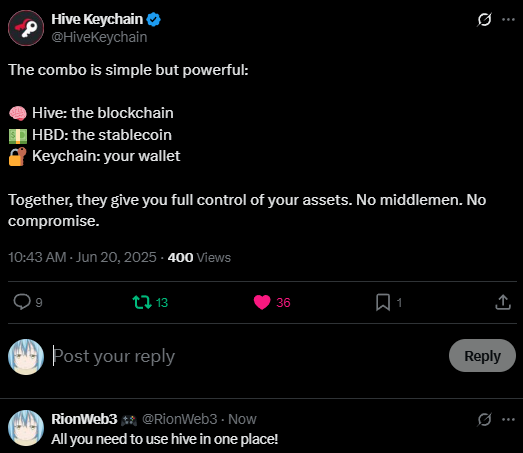Open the RionWeb3 display name link
This screenshot has height=453, width=523.
click(x=84, y=419)
